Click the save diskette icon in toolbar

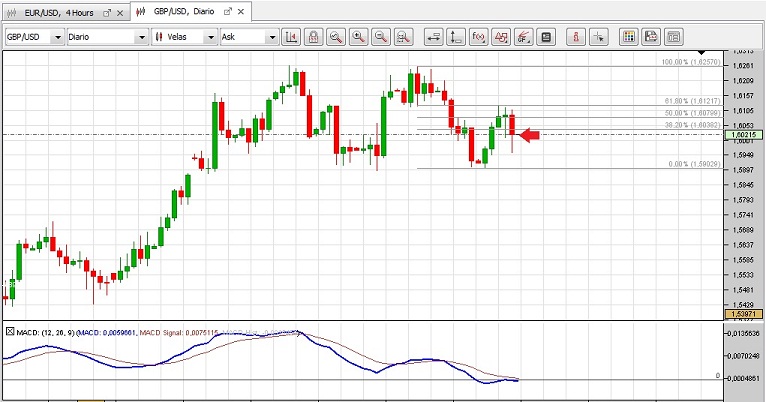[x=651, y=37]
